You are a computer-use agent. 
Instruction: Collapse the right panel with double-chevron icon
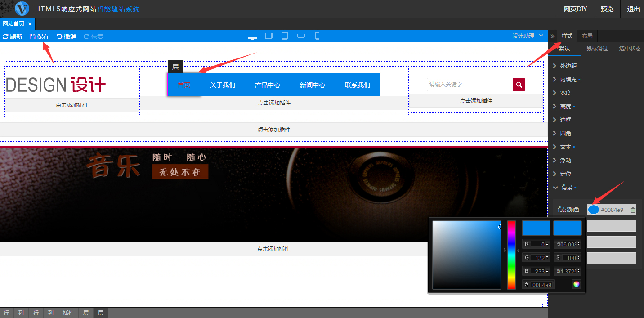point(552,36)
